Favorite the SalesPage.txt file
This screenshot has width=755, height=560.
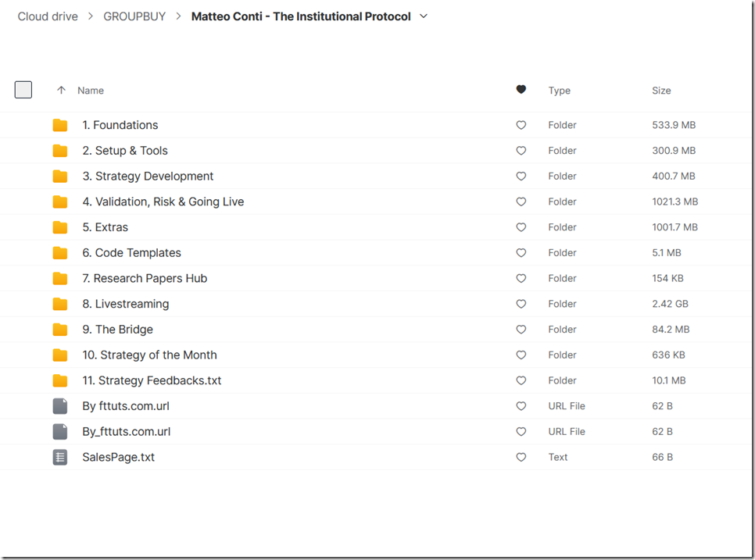click(x=521, y=457)
